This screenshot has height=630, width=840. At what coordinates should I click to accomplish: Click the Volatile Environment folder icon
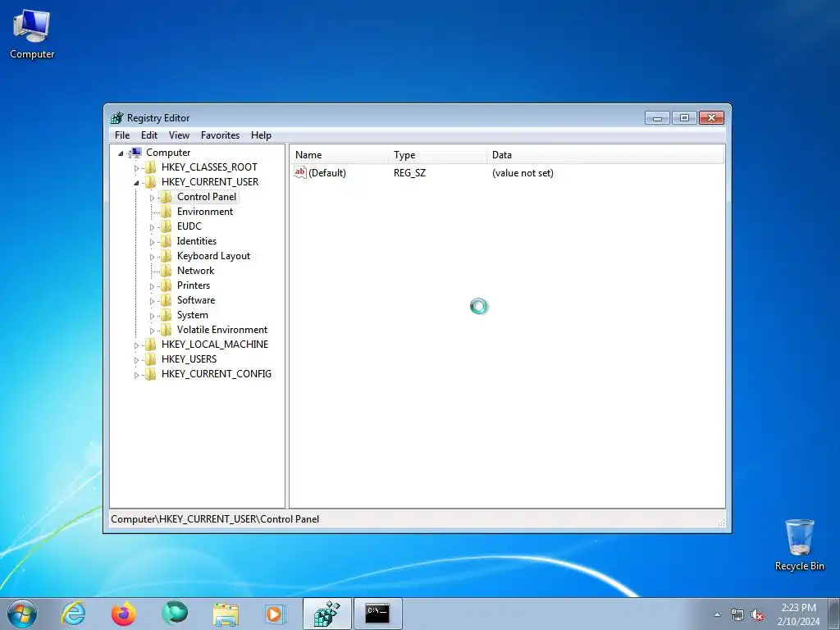tap(167, 330)
